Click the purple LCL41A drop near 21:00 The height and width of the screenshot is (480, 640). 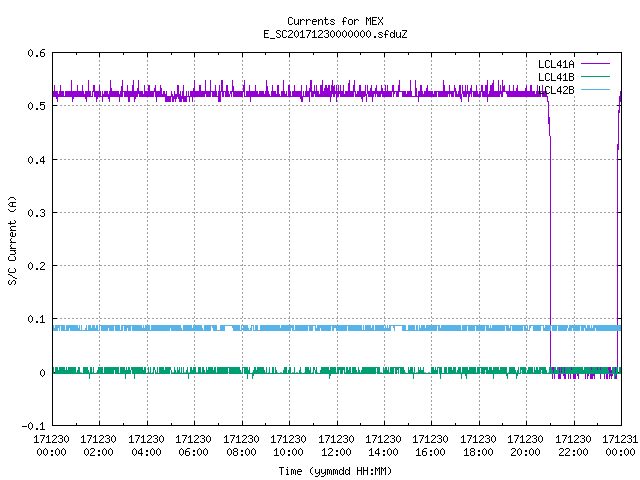click(x=550, y=233)
